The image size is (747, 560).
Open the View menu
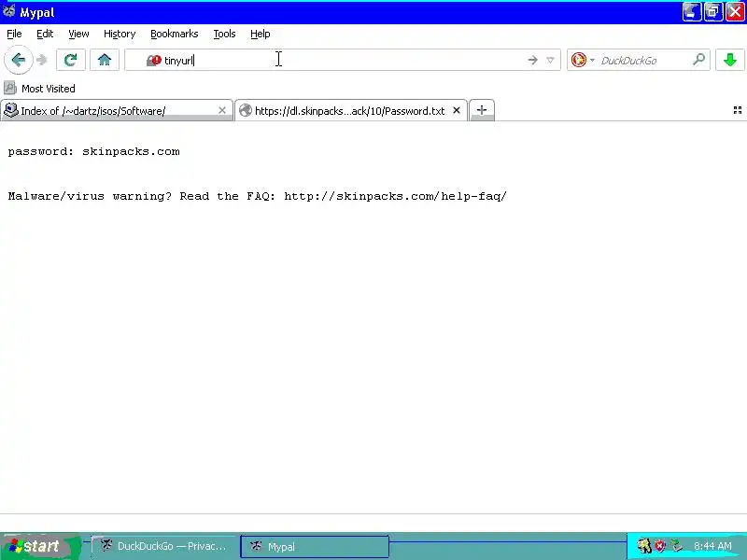pos(78,34)
